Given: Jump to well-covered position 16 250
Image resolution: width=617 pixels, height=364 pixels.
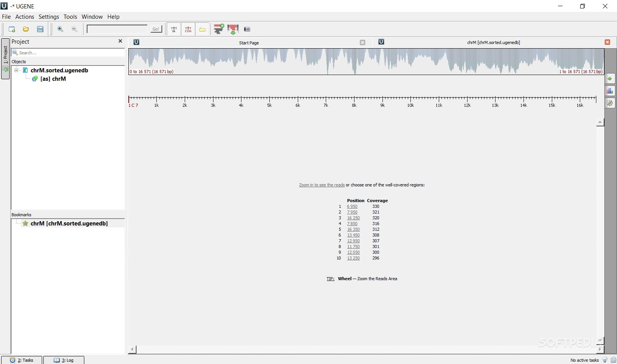Looking at the screenshot, I should point(353,218).
